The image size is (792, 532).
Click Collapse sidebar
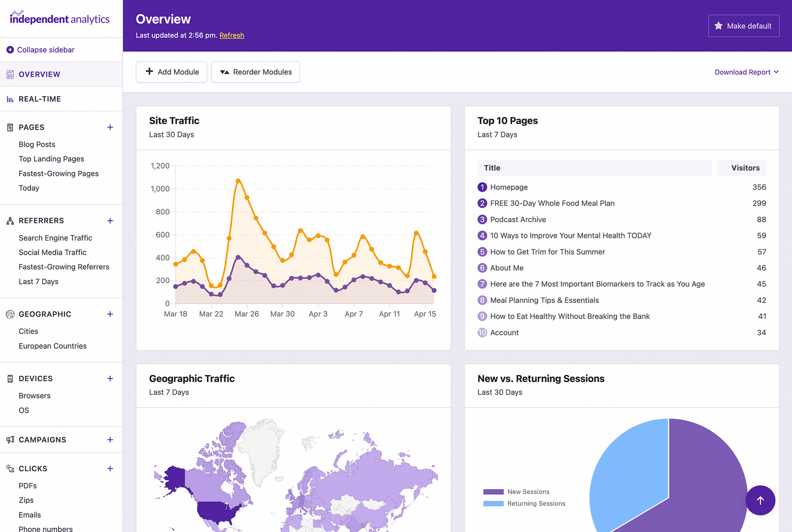(x=45, y=50)
